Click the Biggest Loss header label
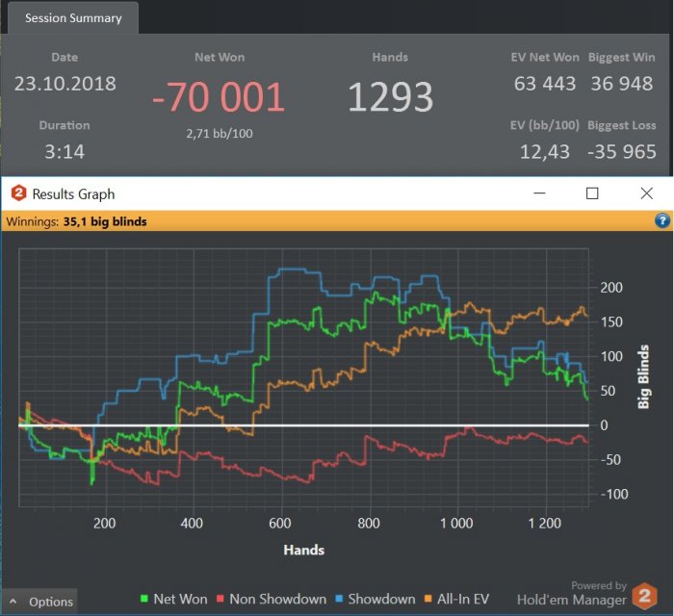Viewport: 674px width, 616px height. coord(622,125)
